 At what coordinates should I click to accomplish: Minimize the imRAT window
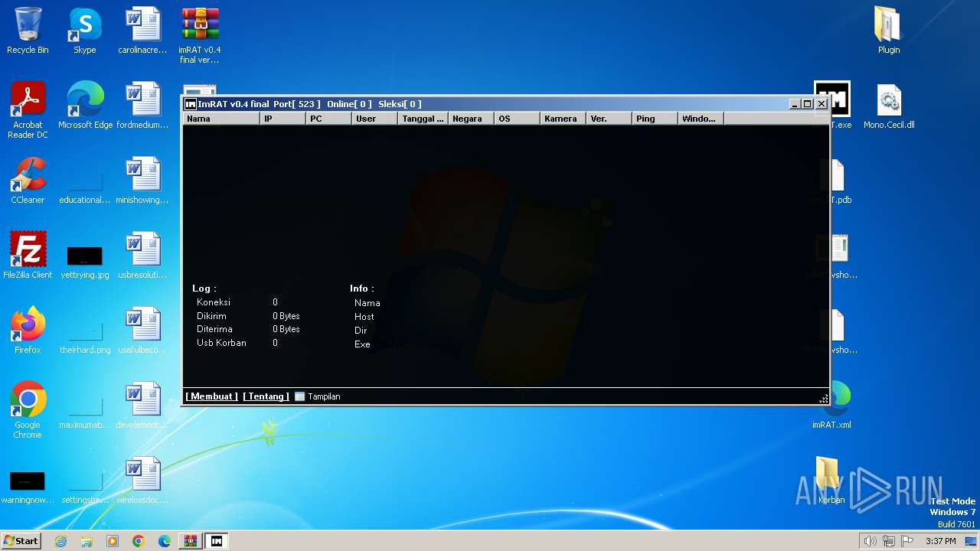coord(795,104)
